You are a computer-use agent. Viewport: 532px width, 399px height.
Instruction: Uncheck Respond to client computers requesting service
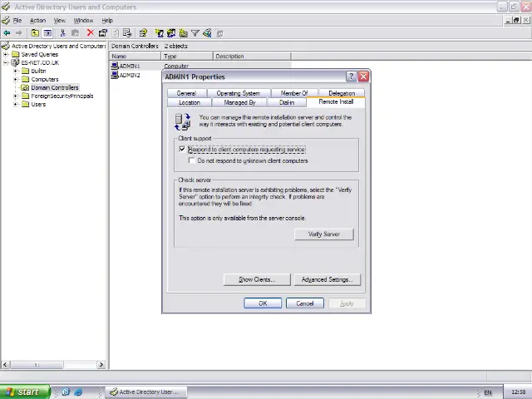[x=182, y=150]
